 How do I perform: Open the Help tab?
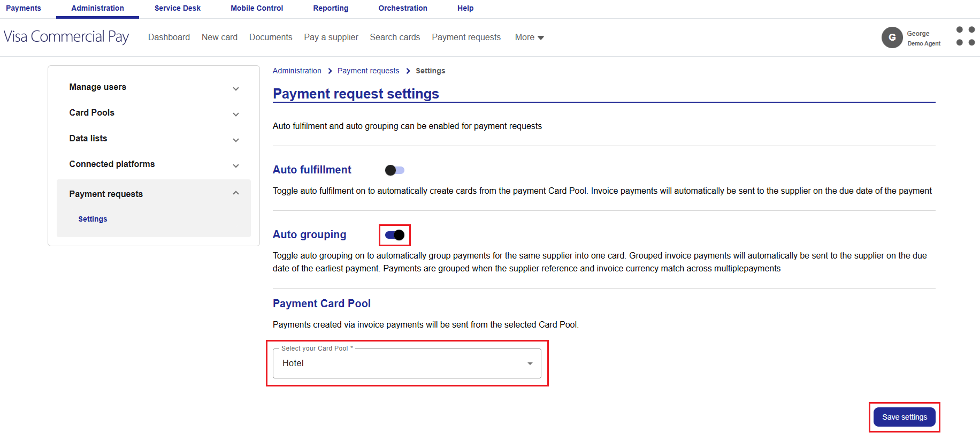465,8
